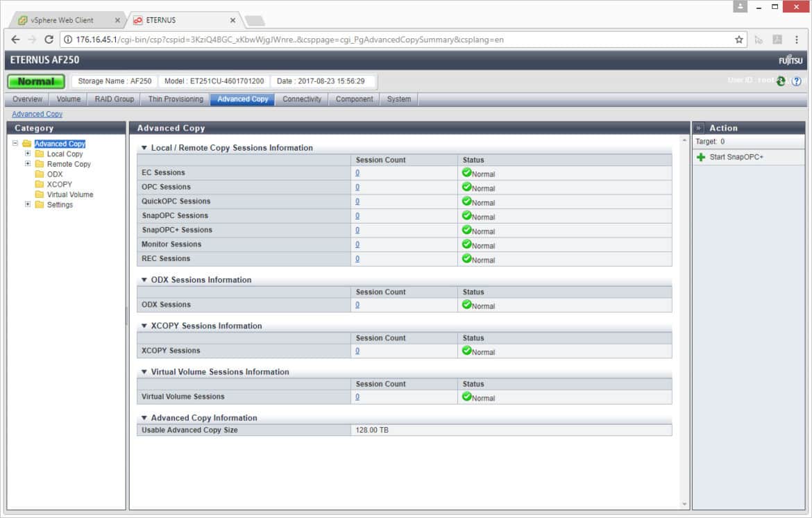Open the Thin Provisioning tab
Viewport: 812px width, 518px height.
(x=176, y=99)
